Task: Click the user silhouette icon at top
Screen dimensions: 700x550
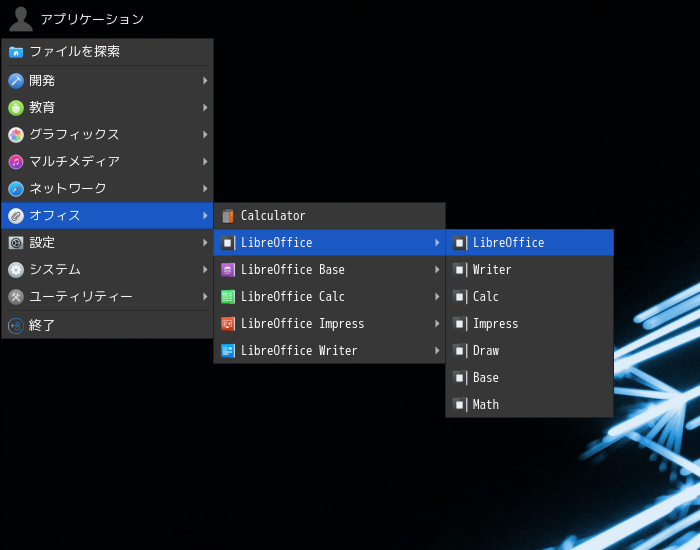Action: [21, 19]
